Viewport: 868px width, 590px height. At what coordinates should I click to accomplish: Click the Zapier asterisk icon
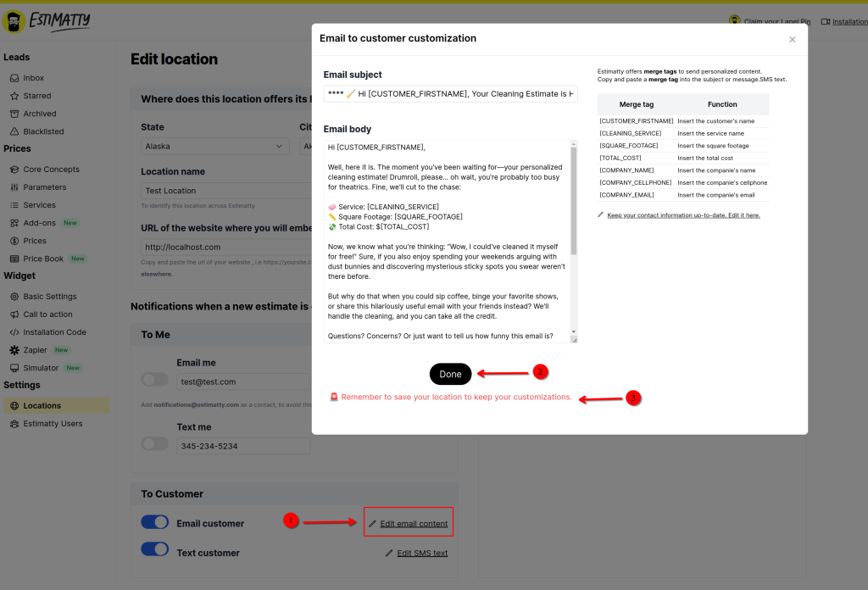(x=14, y=350)
